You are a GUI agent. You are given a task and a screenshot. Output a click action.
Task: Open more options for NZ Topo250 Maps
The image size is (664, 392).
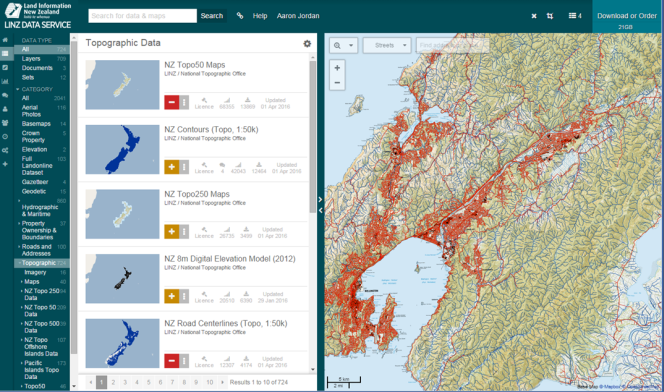(184, 232)
